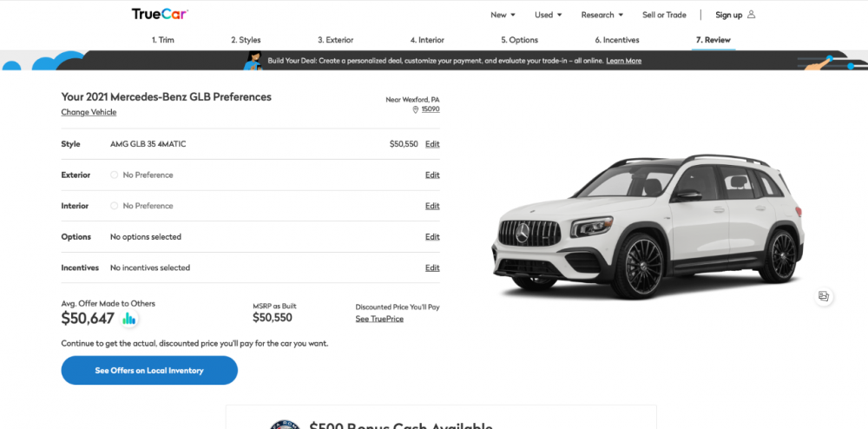Expand the Research dropdown menu

602,15
